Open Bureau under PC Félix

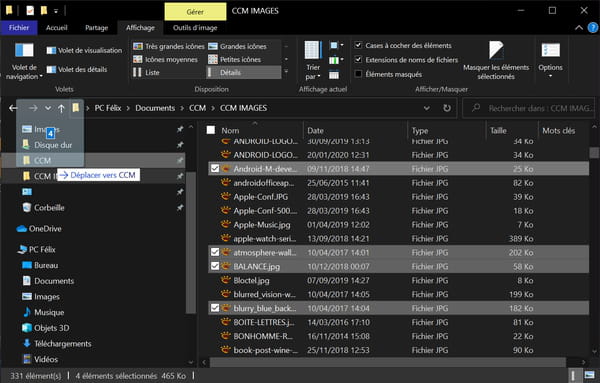pyautogui.click(x=40, y=265)
